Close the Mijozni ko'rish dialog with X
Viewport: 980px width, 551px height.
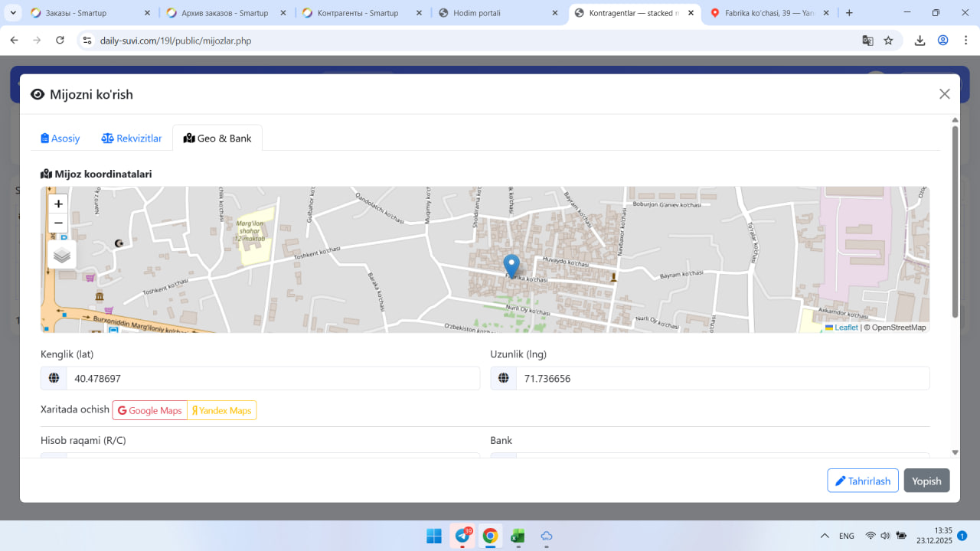944,94
